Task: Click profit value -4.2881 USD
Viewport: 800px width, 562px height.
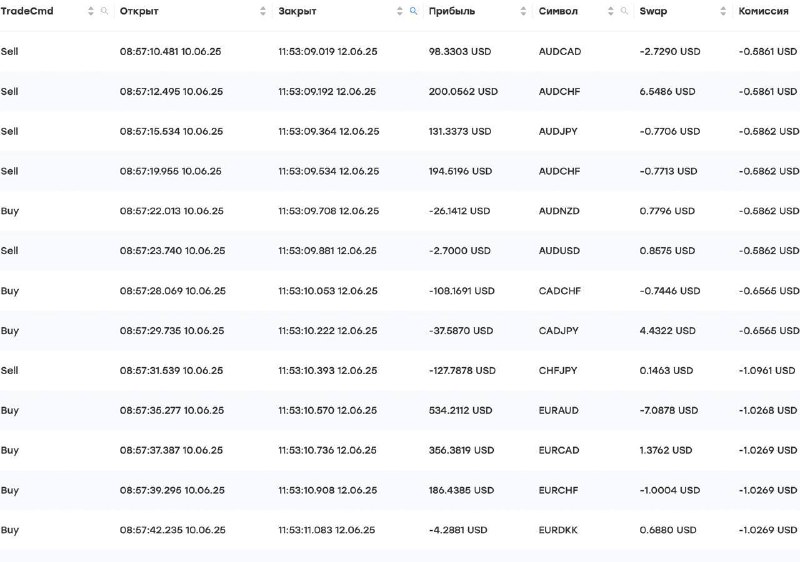Action: (458, 530)
